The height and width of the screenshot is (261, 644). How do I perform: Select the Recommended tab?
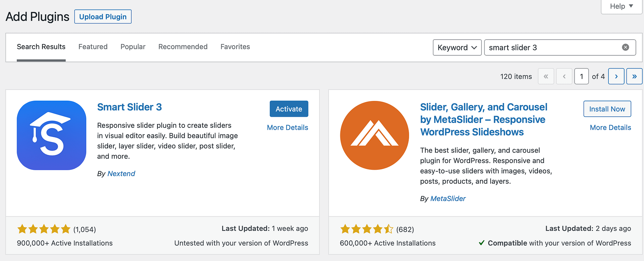(183, 47)
